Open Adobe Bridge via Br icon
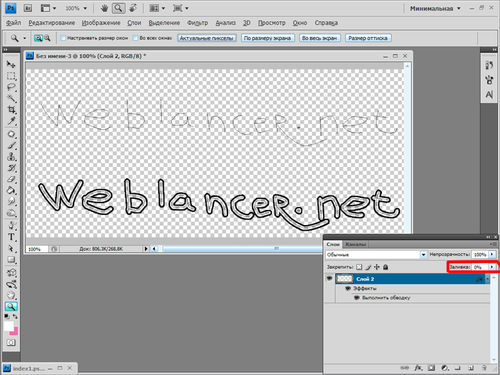Screen dimensions: 500x375 [x=28, y=8]
